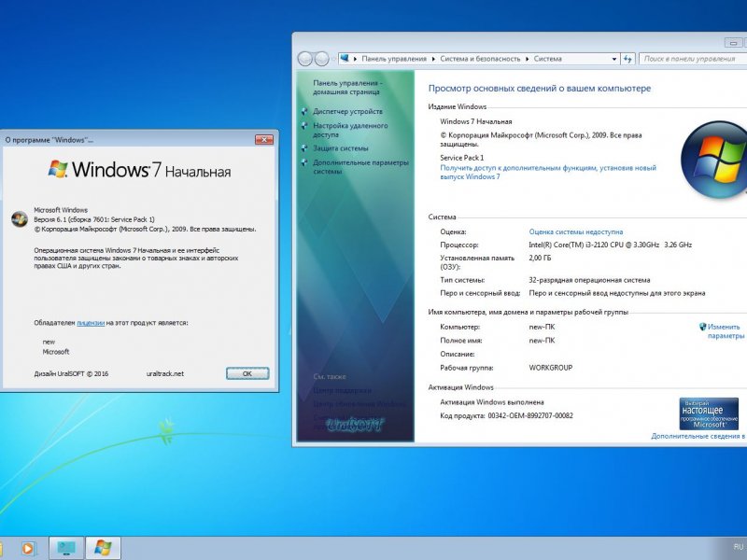747x560 pixels.
Task: Click the new-ПК value in the Полное имя row
Action: coord(542,341)
